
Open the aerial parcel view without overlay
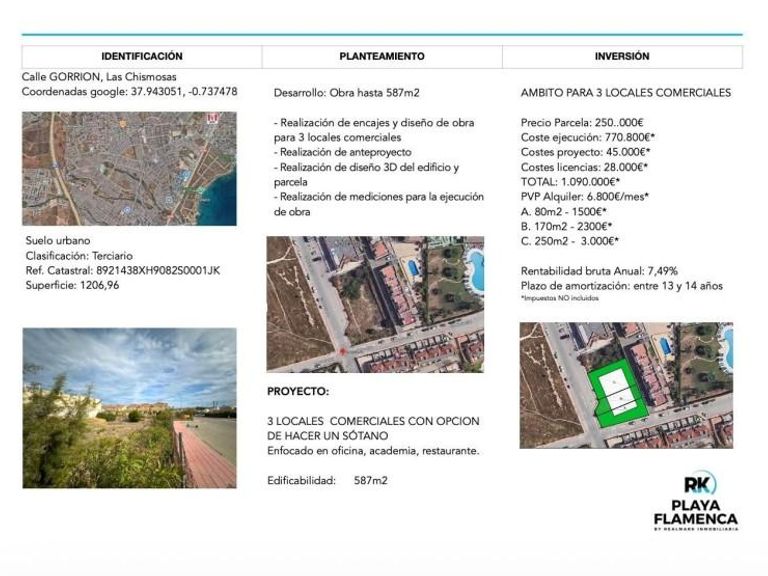click(x=375, y=304)
